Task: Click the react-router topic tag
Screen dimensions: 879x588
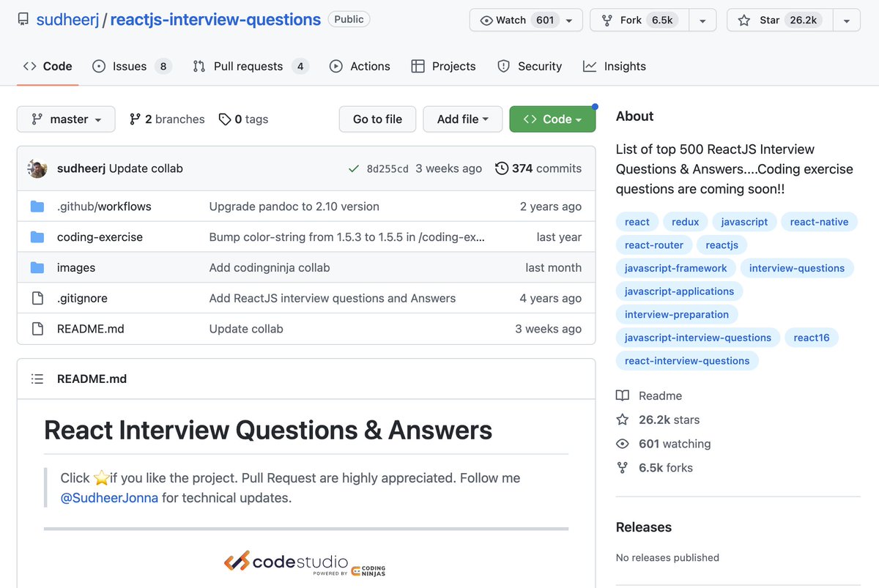Action: click(654, 245)
